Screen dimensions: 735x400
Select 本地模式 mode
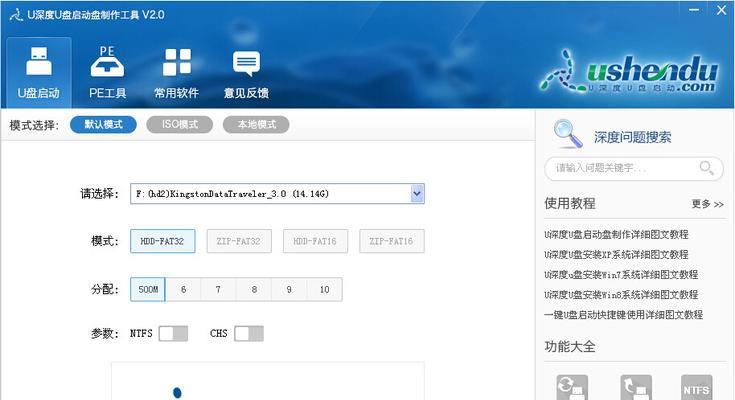tap(256, 125)
